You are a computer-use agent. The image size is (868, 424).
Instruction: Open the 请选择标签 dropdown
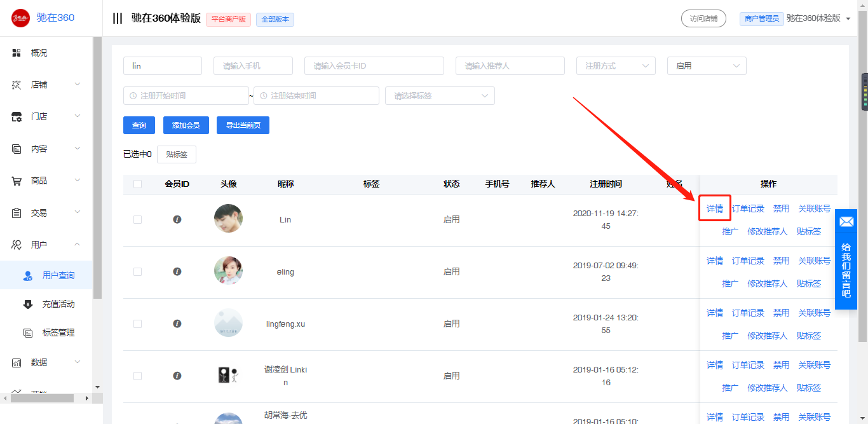(x=440, y=95)
